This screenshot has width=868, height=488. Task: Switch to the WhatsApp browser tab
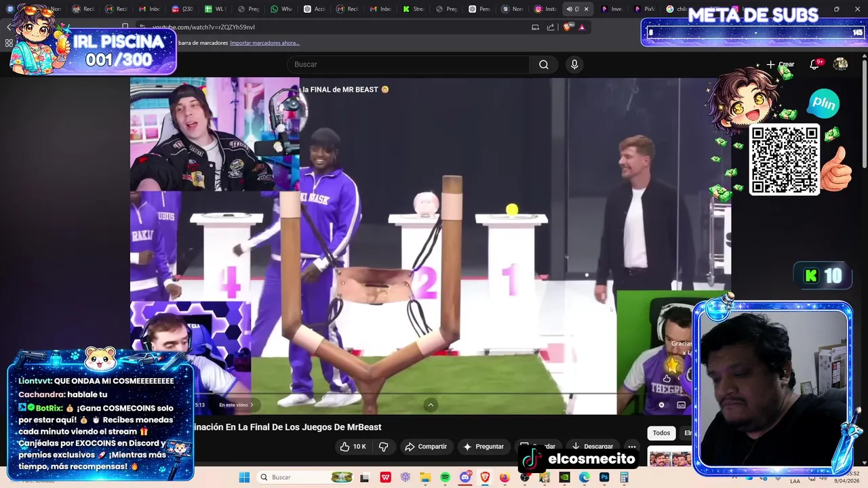pyautogui.click(x=281, y=9)
